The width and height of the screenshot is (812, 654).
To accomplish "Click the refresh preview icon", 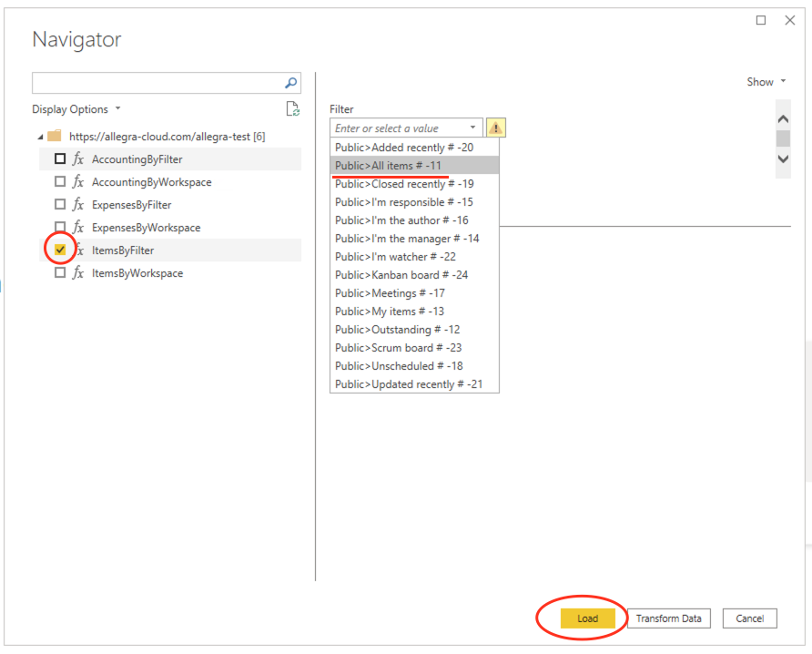I will 292,108.
